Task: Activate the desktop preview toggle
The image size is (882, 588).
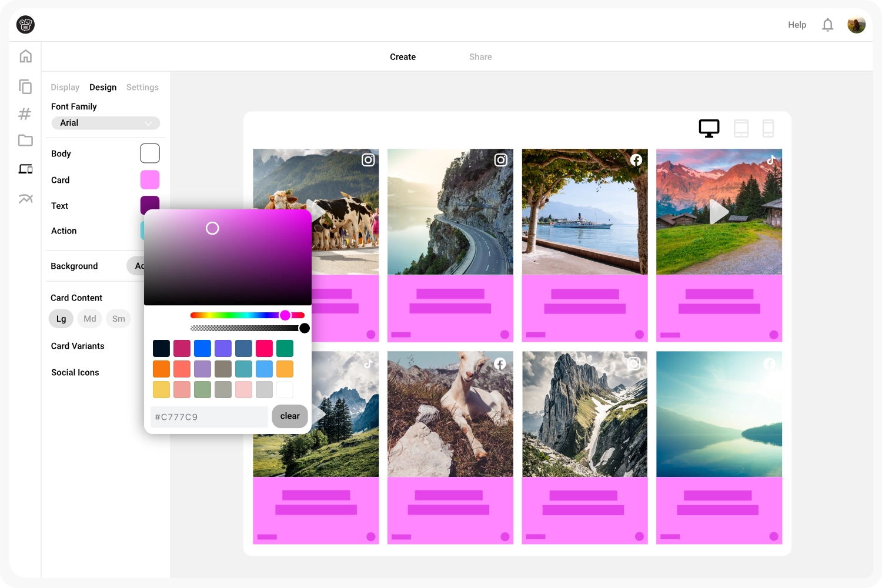Action: 709,128
